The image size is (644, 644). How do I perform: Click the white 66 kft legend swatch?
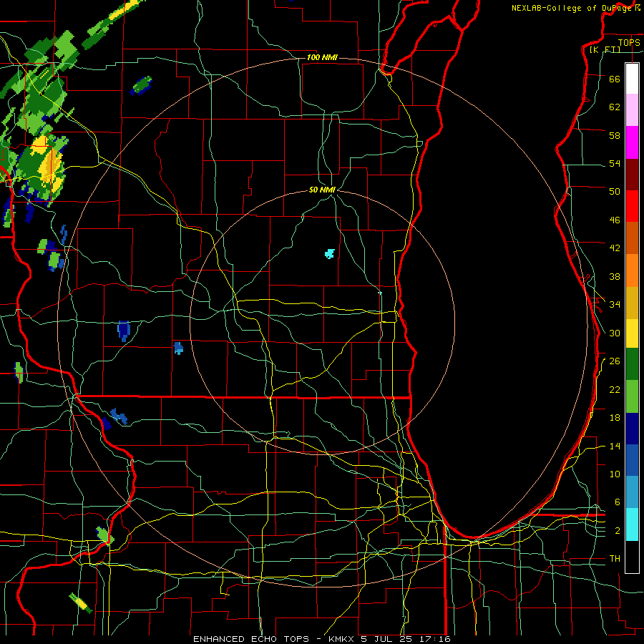(632, 79)
